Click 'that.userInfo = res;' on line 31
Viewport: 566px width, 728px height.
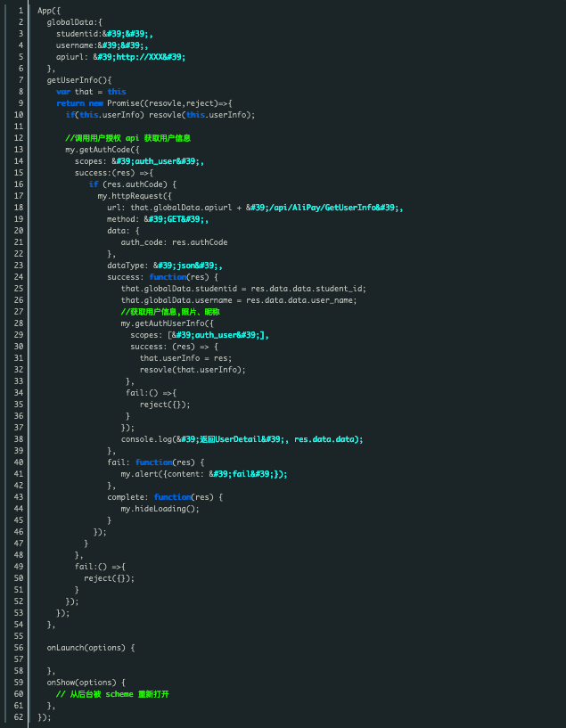tap(185, 358)
